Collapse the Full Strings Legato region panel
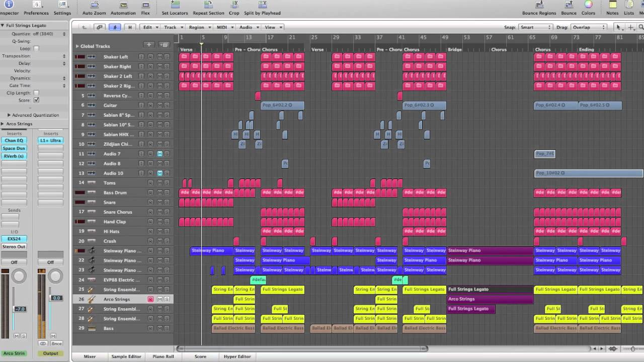Screen dimensions: 644x362 click(x=3, y=25)
